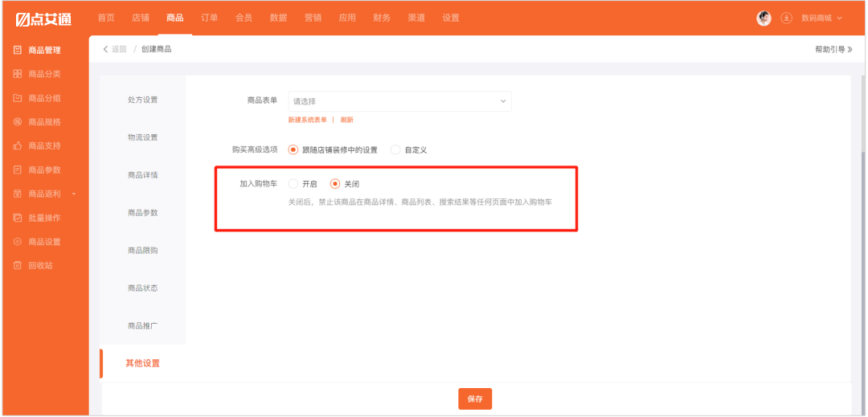
Task: Click the 刷新 link
Action: tap(346, 120)
